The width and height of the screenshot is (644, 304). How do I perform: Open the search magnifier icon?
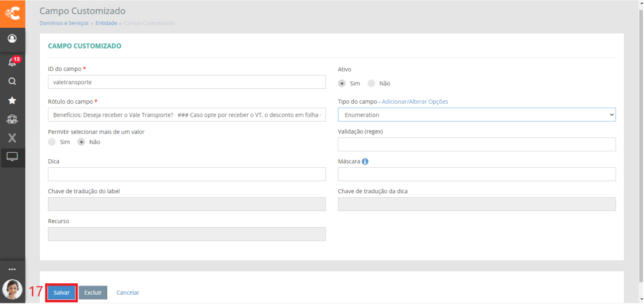coord(12,81)
